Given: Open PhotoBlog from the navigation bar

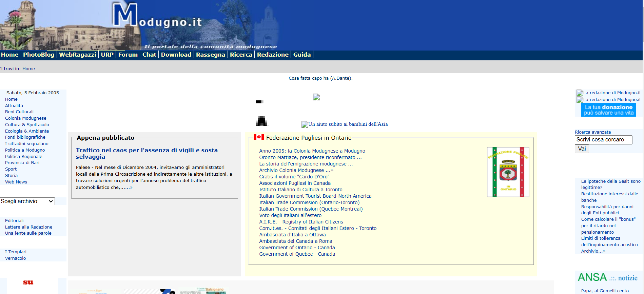Looking at the screenshot, I should (39, 55).
